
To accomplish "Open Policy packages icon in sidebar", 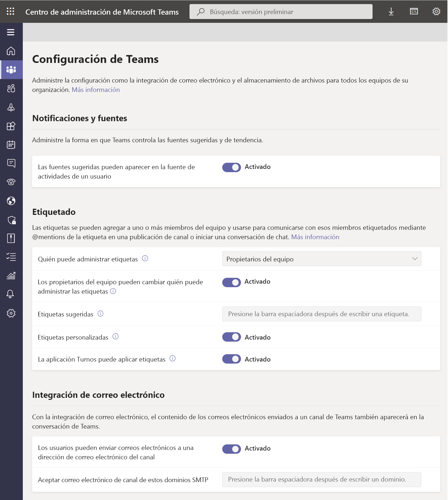I will (11, 238).
